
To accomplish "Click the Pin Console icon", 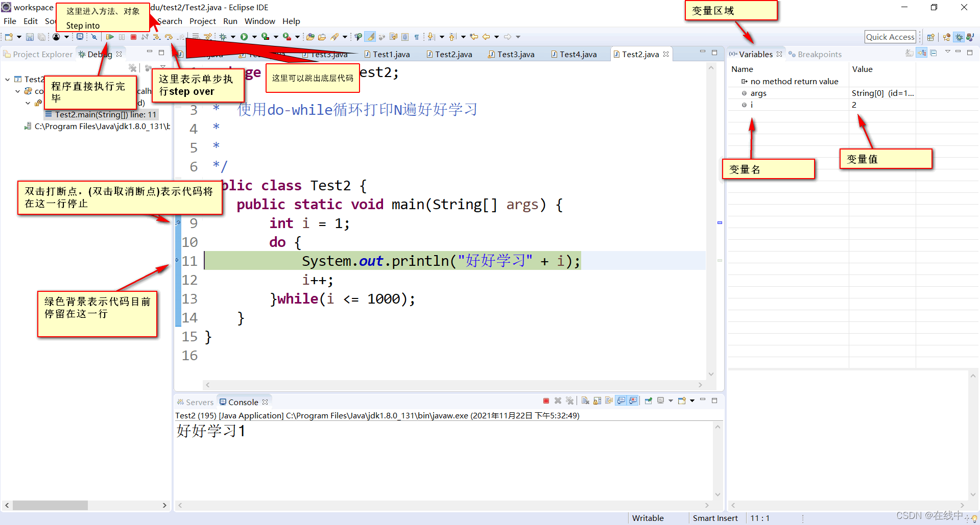I will tap(649, 401).
